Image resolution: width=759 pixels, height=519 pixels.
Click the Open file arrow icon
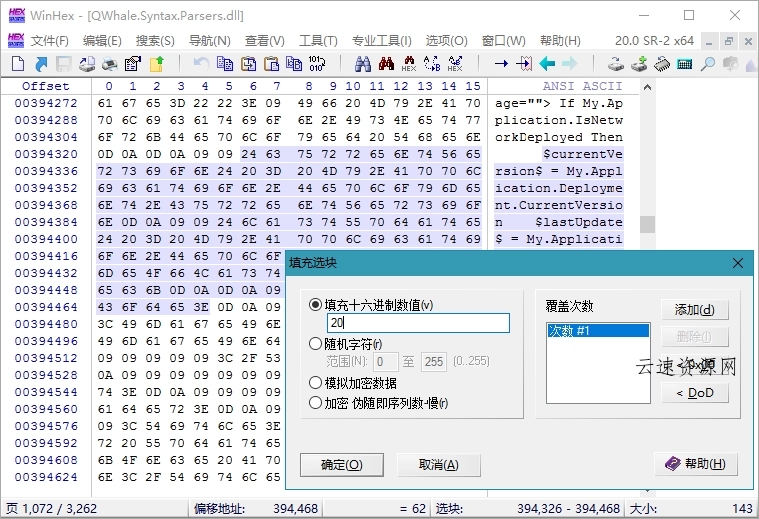coord(41,64)
